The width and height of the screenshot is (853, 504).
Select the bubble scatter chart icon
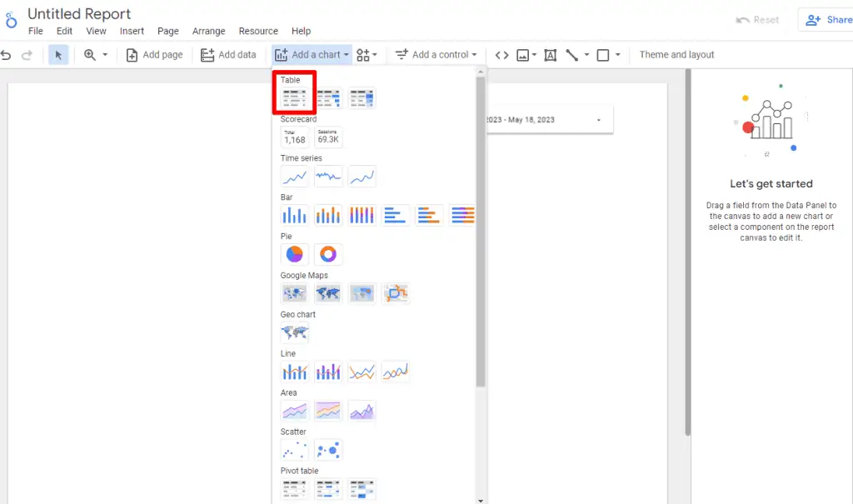coord(328,450)
